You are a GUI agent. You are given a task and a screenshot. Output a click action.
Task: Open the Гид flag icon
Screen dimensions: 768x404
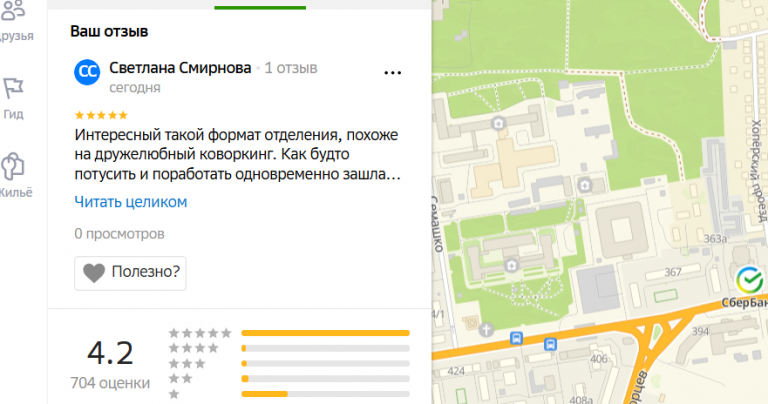point(13,88)
